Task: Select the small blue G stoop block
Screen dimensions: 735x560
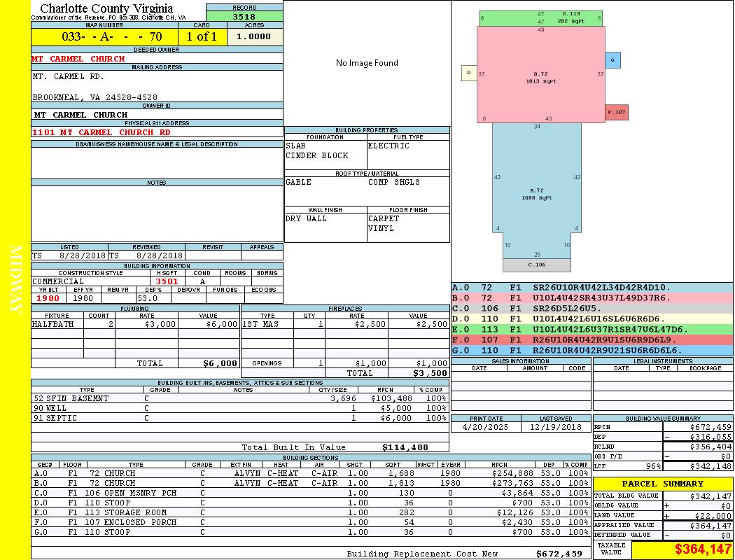Action: click(x=612, y=60)
